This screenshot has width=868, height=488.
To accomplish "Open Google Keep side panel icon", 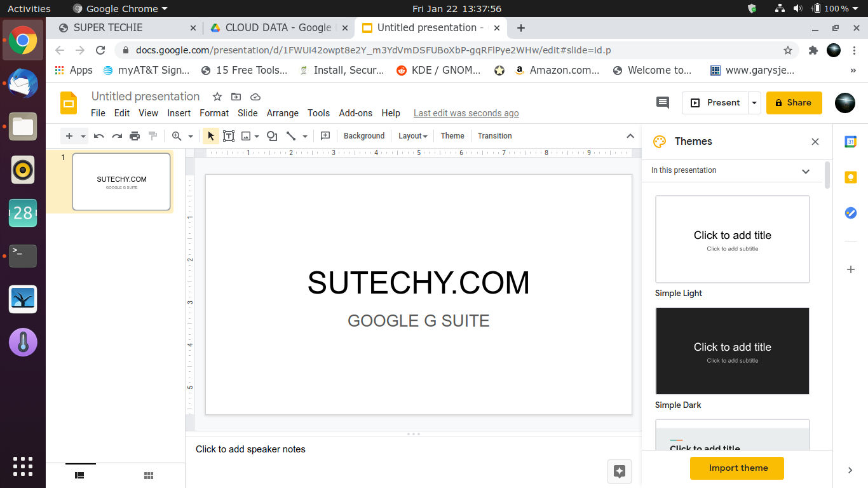I will coord(851,177).
